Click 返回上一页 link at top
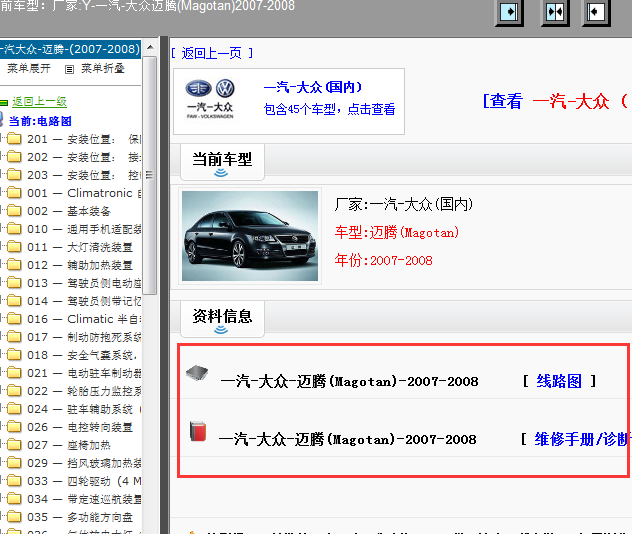632x534 pixels. (212, 53)
